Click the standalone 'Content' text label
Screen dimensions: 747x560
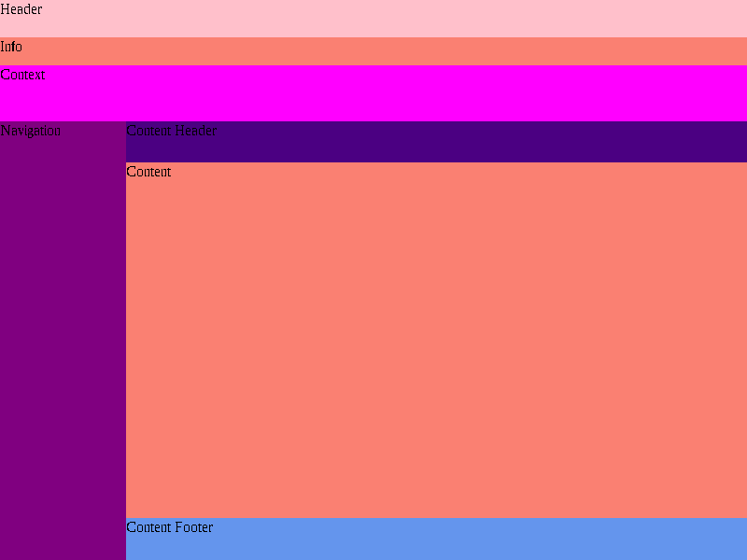148,172
